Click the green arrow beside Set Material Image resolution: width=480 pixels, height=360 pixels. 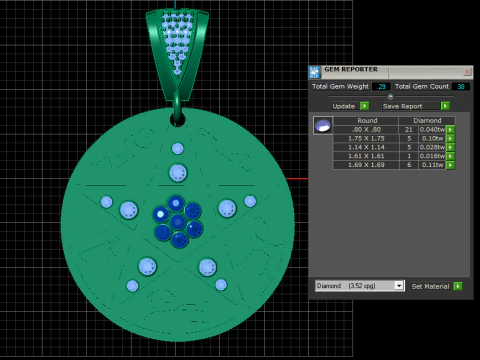(458, 286)
